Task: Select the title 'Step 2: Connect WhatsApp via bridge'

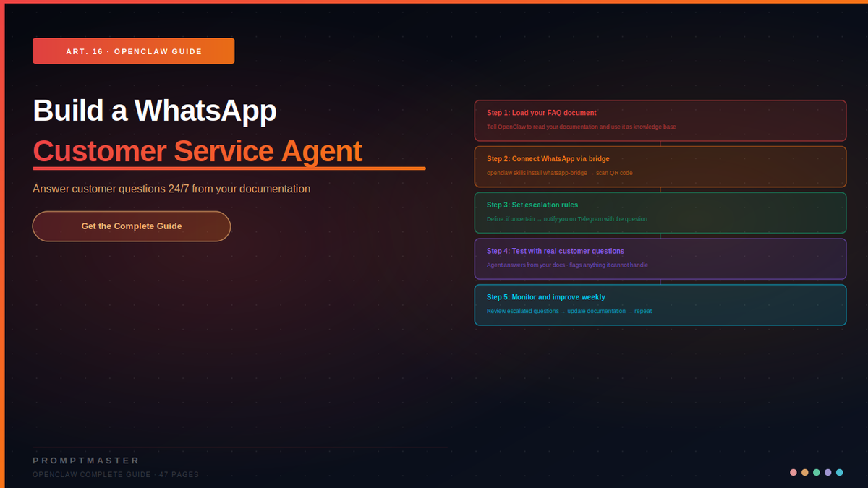Action: (548, 159)
